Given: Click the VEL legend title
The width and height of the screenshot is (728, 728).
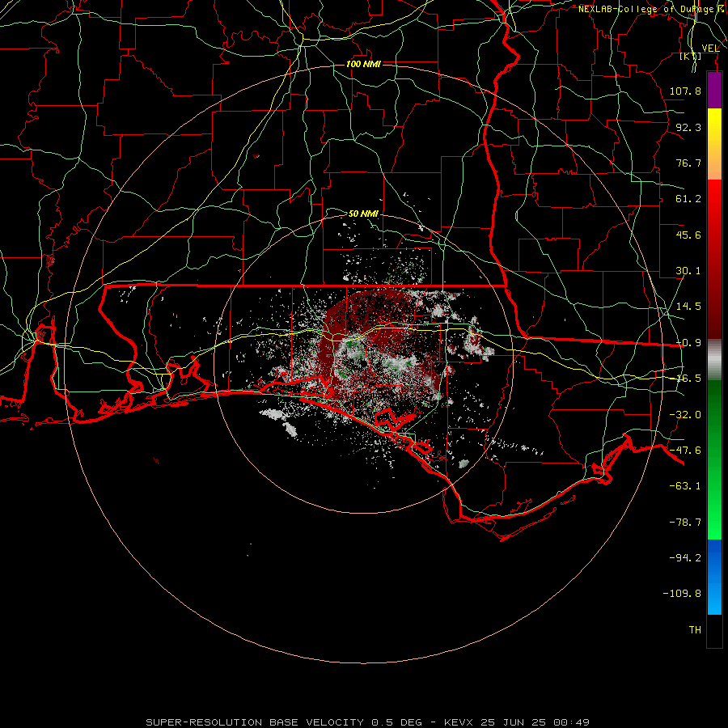Looking at the screenshot, I should click(710, 48).
